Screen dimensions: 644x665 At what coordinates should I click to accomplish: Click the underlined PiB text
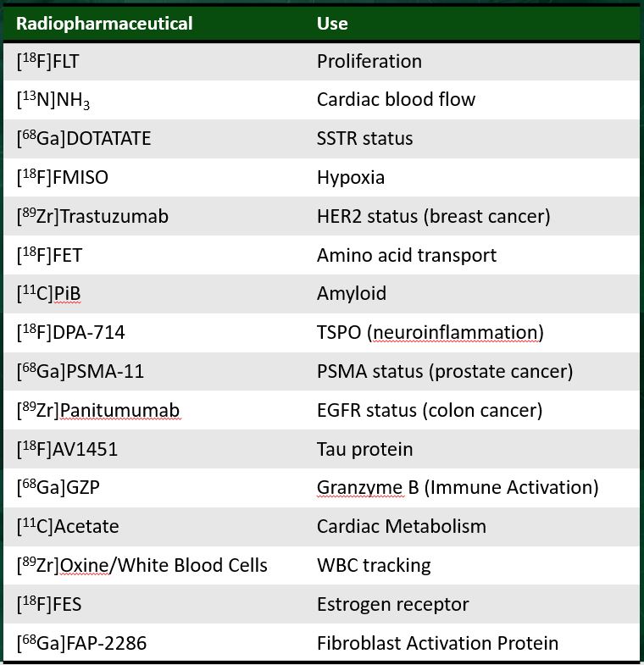pos(68,294)
